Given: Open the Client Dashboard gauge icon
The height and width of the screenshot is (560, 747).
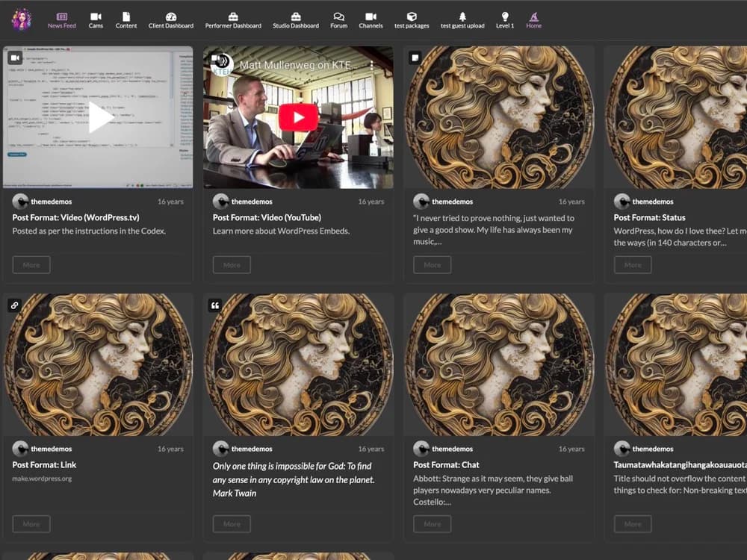Looking at the screenshot, I should 171,20.
